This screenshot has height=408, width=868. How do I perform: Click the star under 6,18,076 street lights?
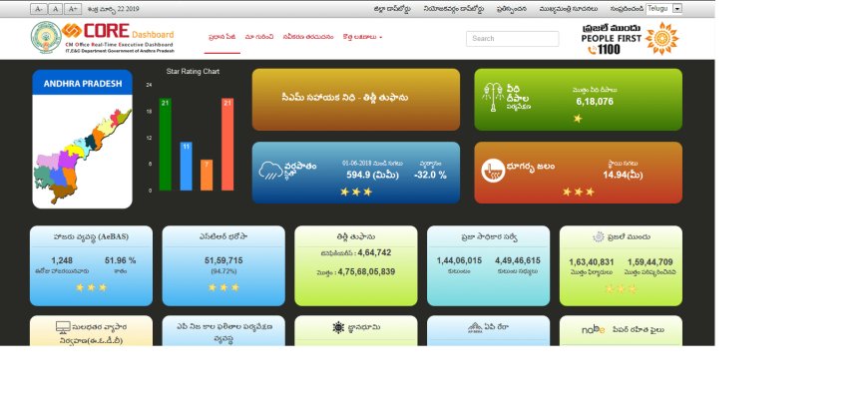[578, 119]
